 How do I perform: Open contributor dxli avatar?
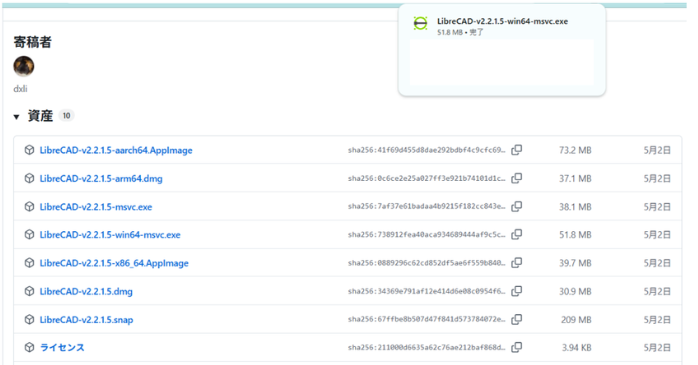[x=24, y=67]
